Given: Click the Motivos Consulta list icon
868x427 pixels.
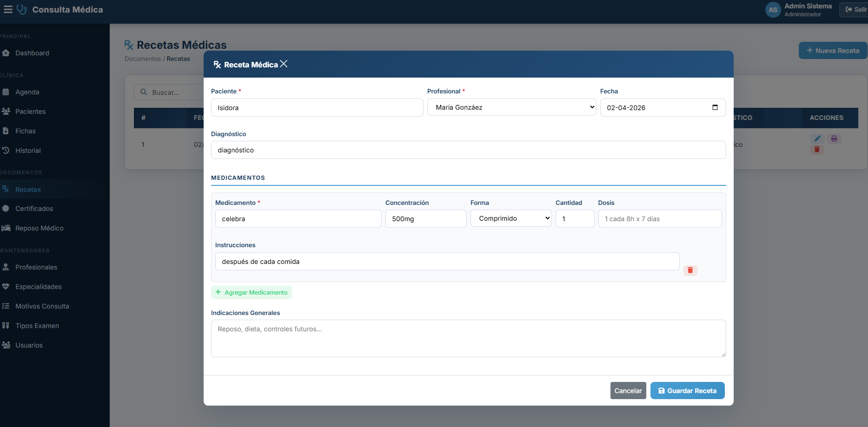Looking at the screenshot, I should pos(6,306).
